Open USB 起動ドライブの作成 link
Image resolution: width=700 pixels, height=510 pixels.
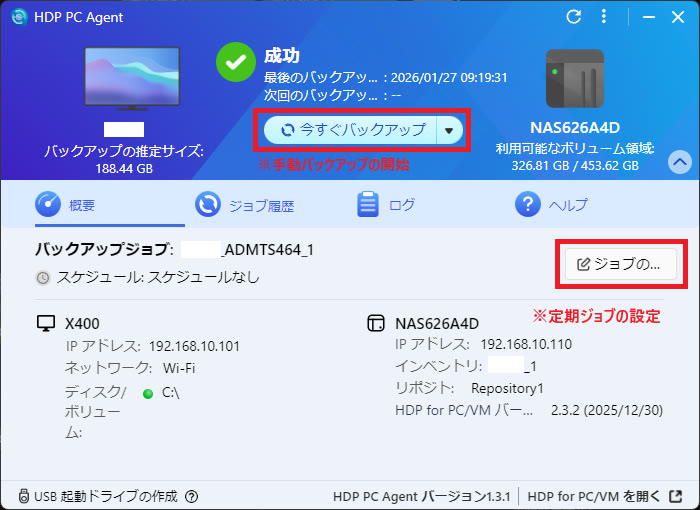click(x=98, y=496)
